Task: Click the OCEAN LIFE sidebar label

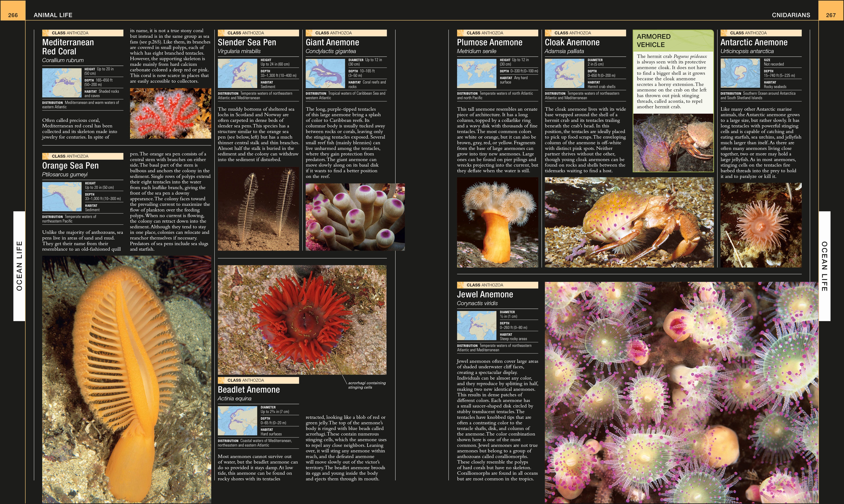Action: click(x=19, y=265)
